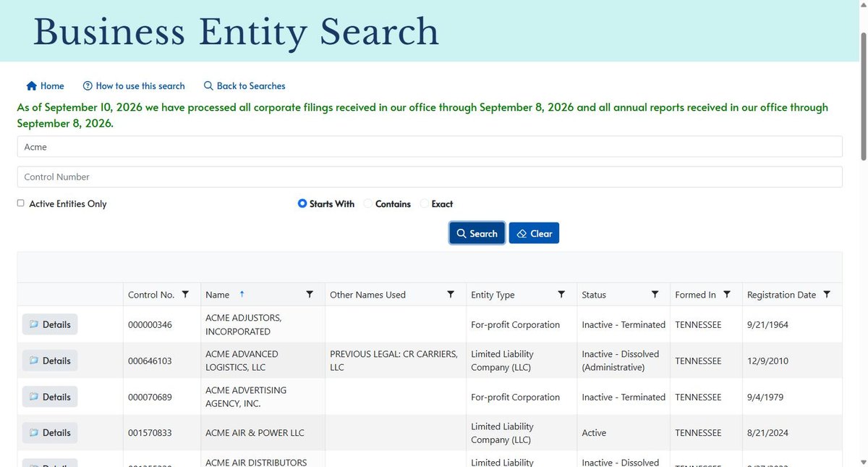Open filter icon for Other Names Used column
The width and height of the screenshot is (868, 467).
click(451, 295)
